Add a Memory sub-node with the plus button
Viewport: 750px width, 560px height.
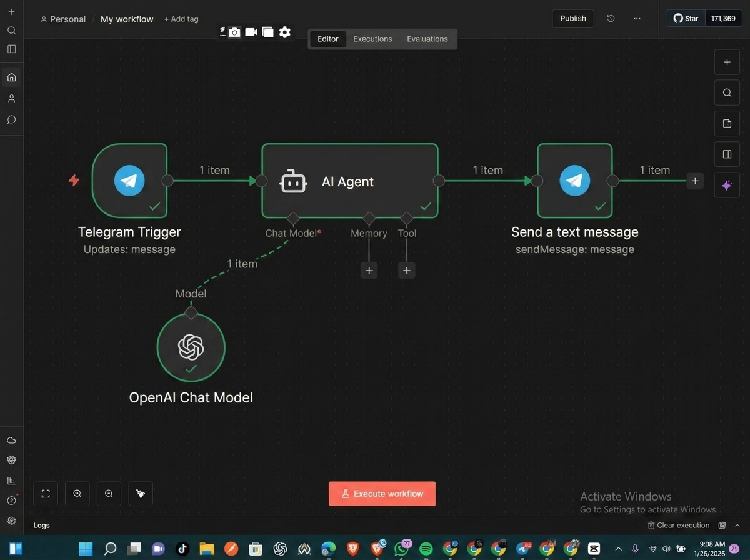(369, 271)
